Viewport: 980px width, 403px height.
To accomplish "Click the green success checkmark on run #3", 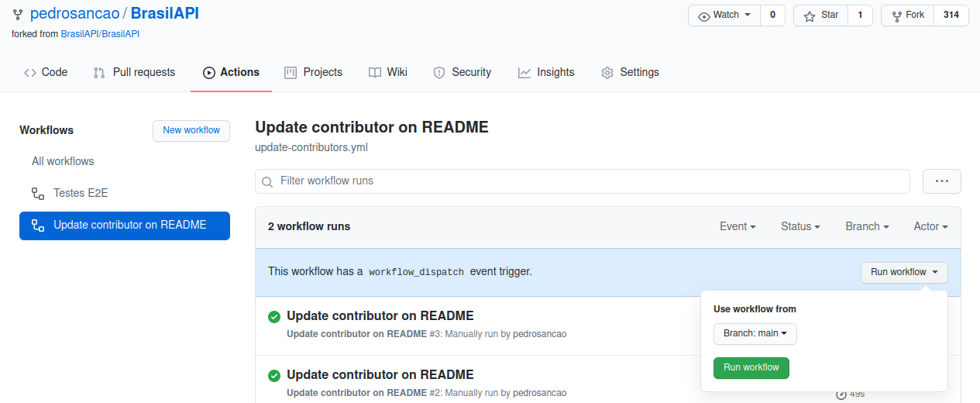I will point(274,316).
